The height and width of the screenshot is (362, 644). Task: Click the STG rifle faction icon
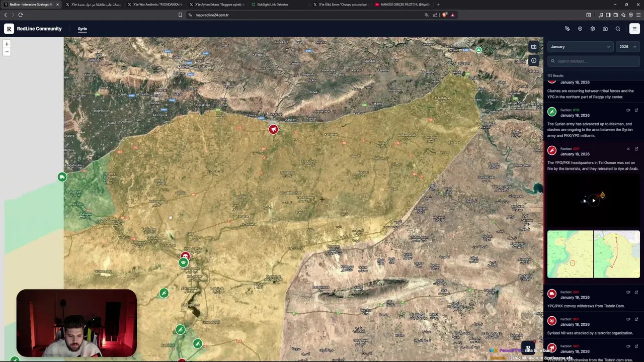click(x=552, y=112)
